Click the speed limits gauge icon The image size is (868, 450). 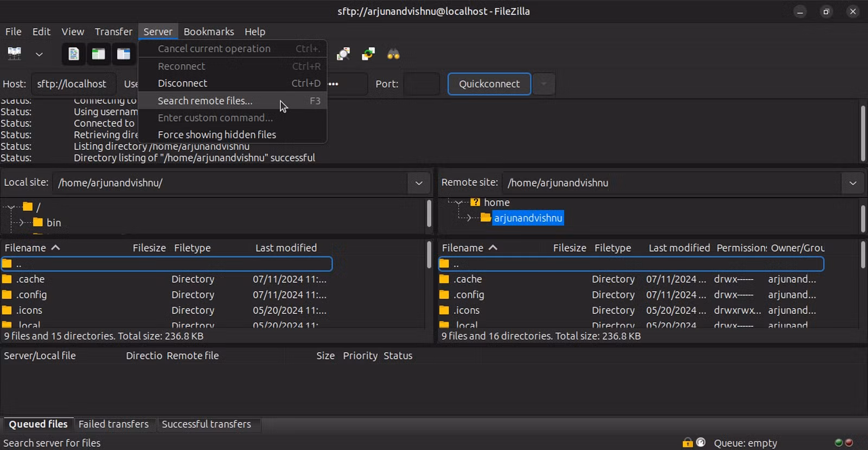701,442
